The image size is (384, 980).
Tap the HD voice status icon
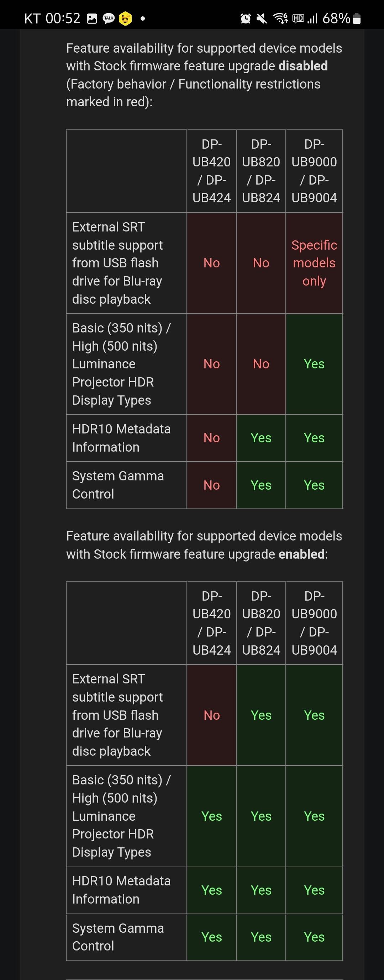coord(298,18)
